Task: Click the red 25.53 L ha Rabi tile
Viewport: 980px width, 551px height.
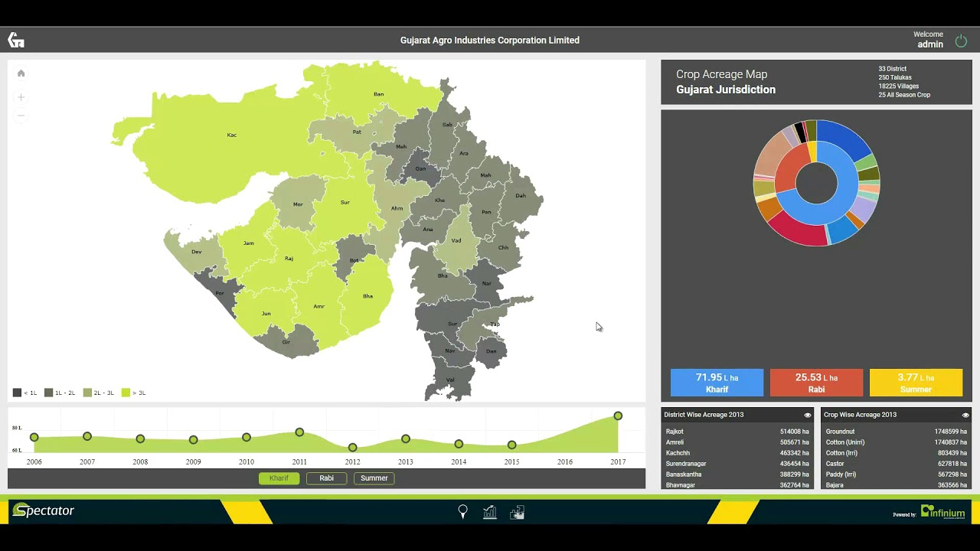Action: click(x=816, y=383)
